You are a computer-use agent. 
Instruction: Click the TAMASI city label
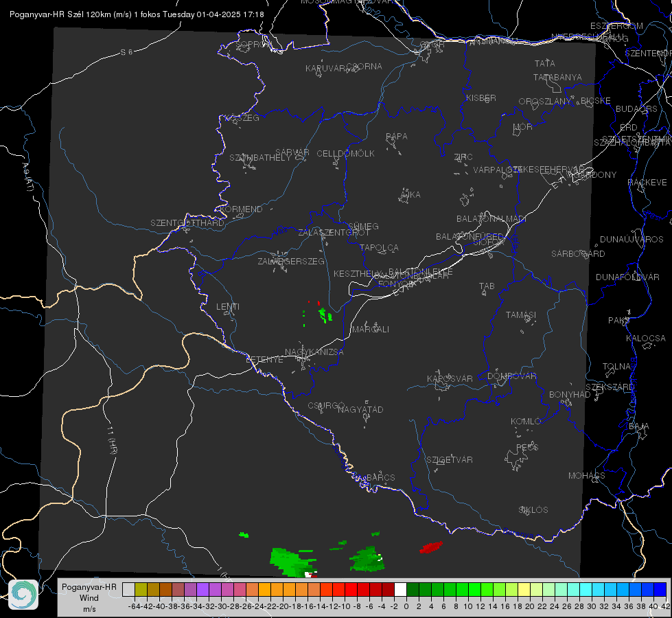(521, 314)
